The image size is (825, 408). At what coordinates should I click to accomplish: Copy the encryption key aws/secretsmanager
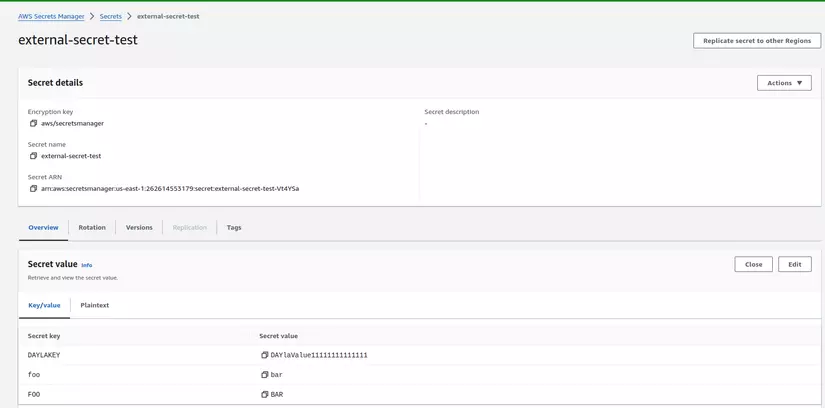(33, 123)
